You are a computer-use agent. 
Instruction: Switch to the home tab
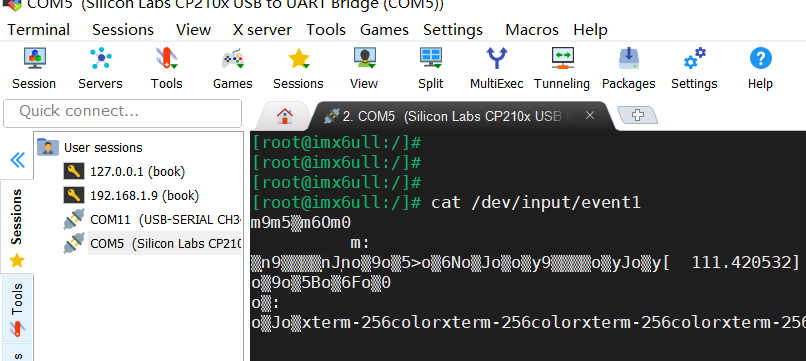pyautogui.click(x=285, y=116)
